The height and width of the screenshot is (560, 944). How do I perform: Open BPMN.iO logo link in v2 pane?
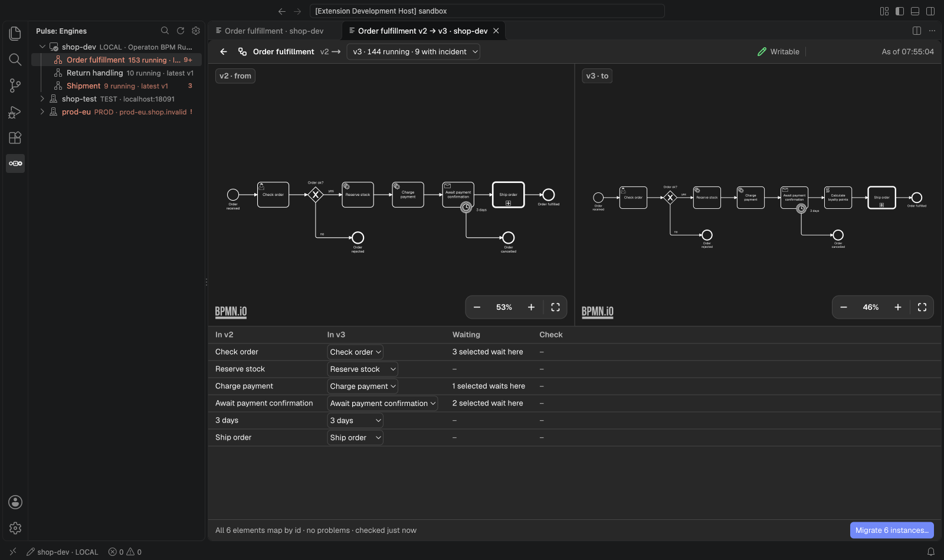(231, 312)
